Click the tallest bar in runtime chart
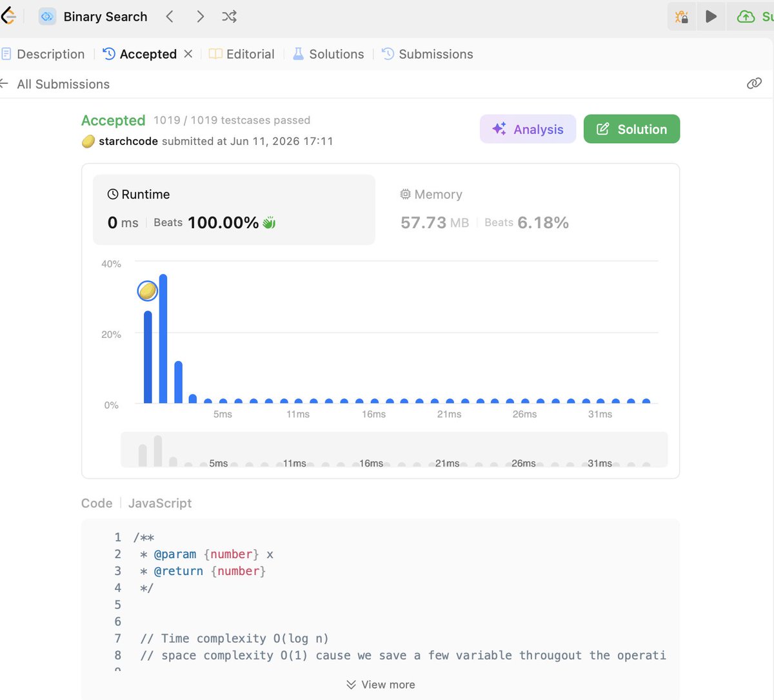The height and width of the screenshot is (700, 774). 163,339
